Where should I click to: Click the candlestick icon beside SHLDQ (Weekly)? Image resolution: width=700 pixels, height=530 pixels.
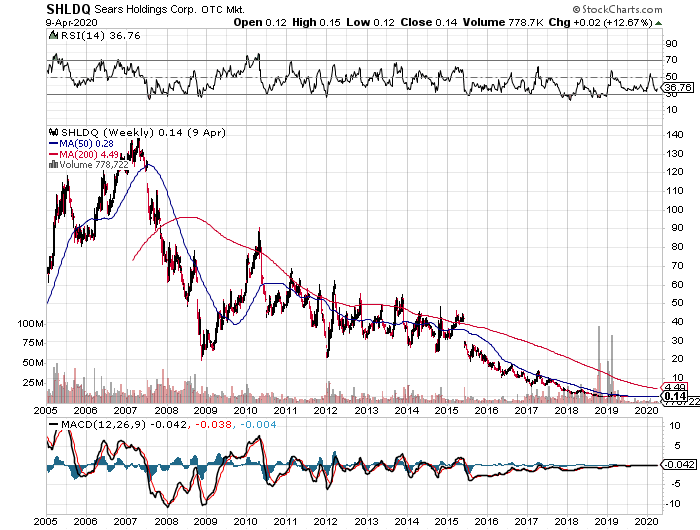(x=54, y=132)
